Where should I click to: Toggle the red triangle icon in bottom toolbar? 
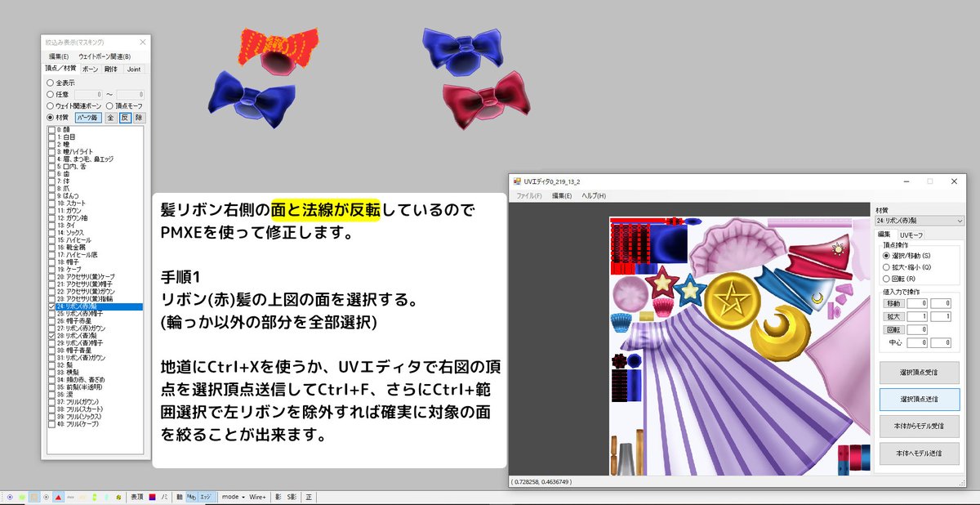point(58,497)
